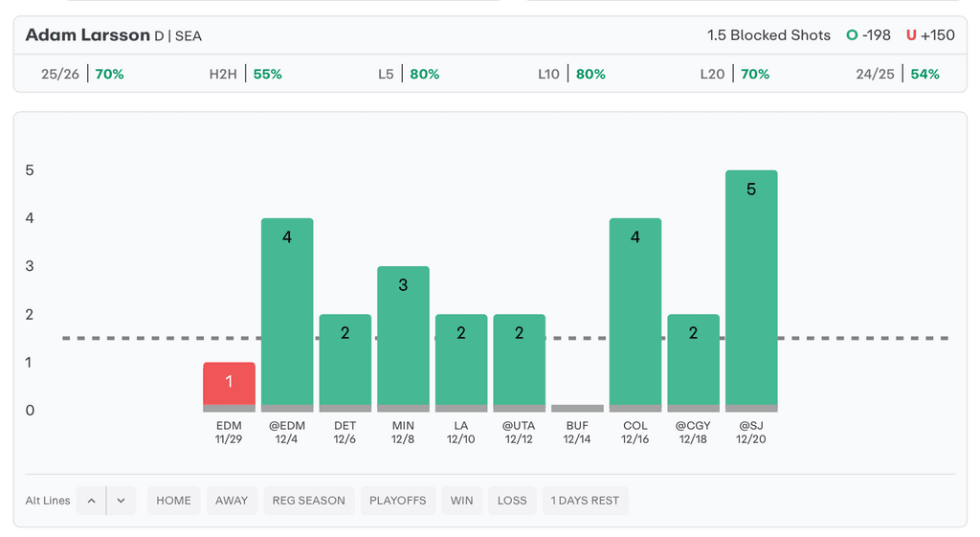Click the Alt Lines down arrow
Viewport: 980px width, 537px height.
tap(121, 501)
